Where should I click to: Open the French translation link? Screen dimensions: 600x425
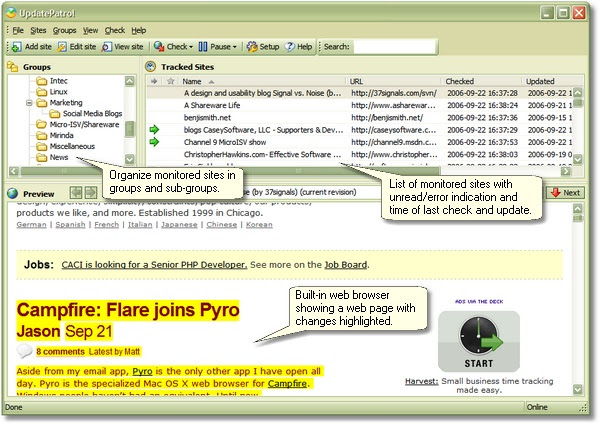tap(107, 225)
